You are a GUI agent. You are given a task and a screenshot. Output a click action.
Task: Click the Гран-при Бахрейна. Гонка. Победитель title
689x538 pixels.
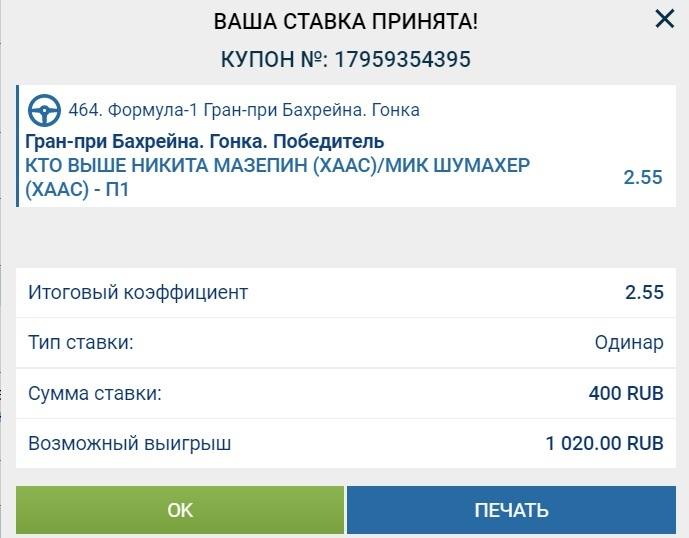click(x=205, y=142)
